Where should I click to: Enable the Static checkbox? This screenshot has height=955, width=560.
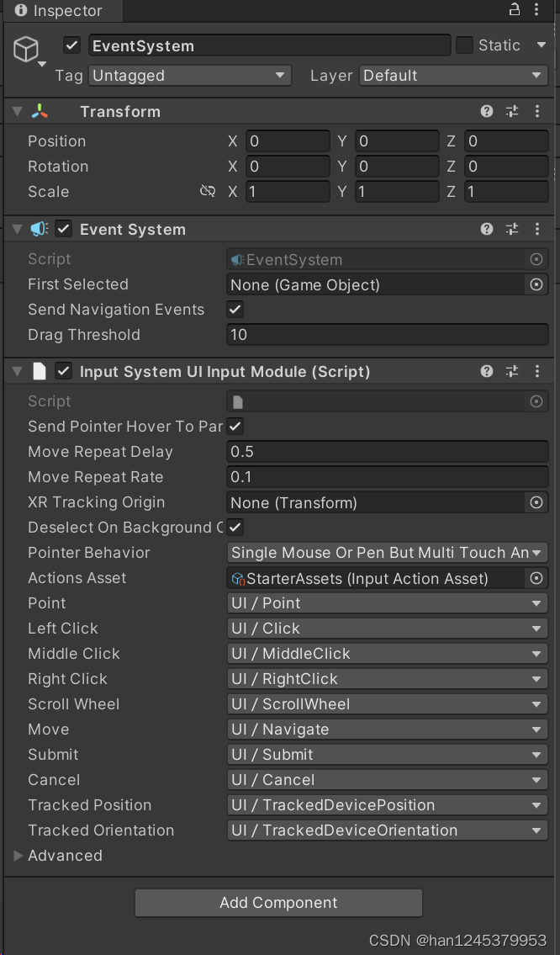point(464,45)
